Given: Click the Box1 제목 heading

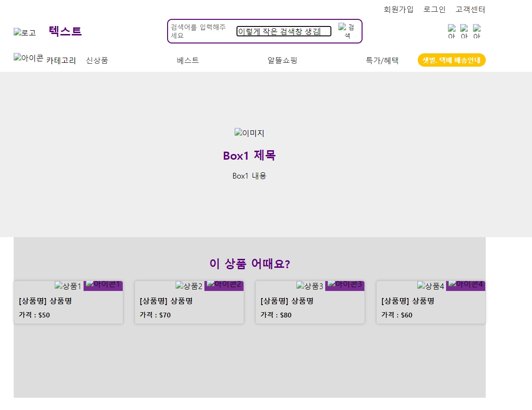Looking at the screenshot, I should point(249,156).
